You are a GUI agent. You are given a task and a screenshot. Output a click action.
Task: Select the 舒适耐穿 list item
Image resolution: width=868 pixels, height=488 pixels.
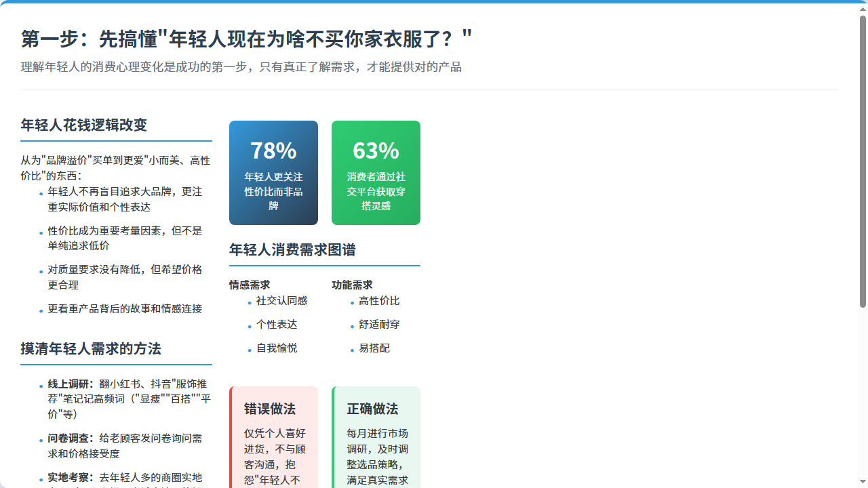pos(379,325)
